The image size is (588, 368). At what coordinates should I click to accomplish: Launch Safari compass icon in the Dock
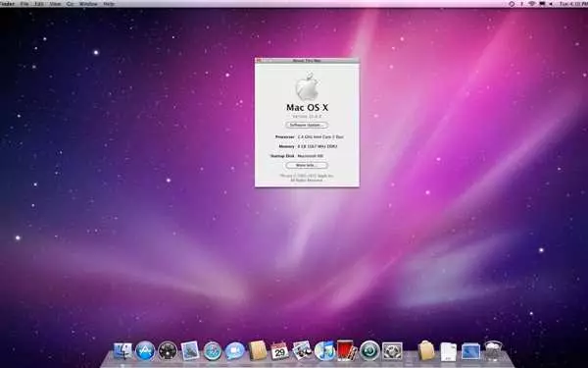(213, 351)
